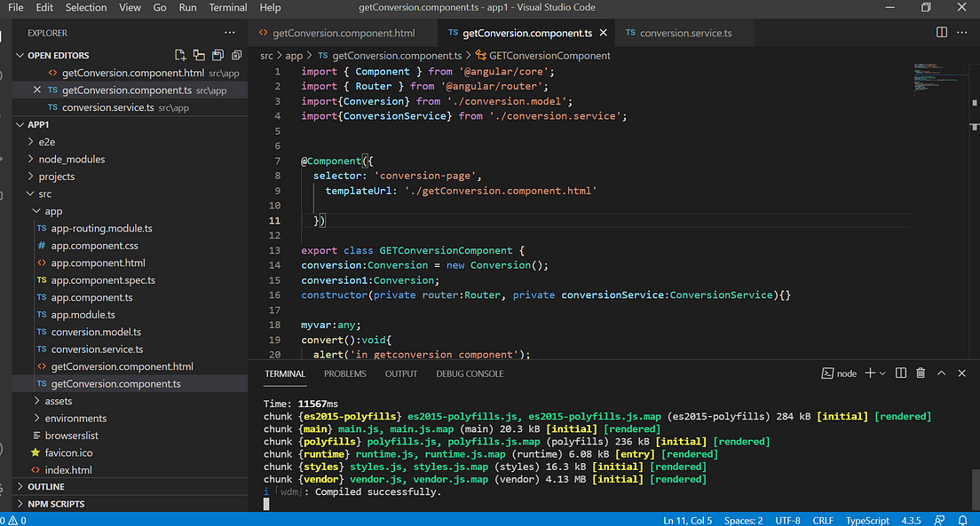Add a new terminal with plus icon
The height and width of the screenshot is (526, 980).
869,373
